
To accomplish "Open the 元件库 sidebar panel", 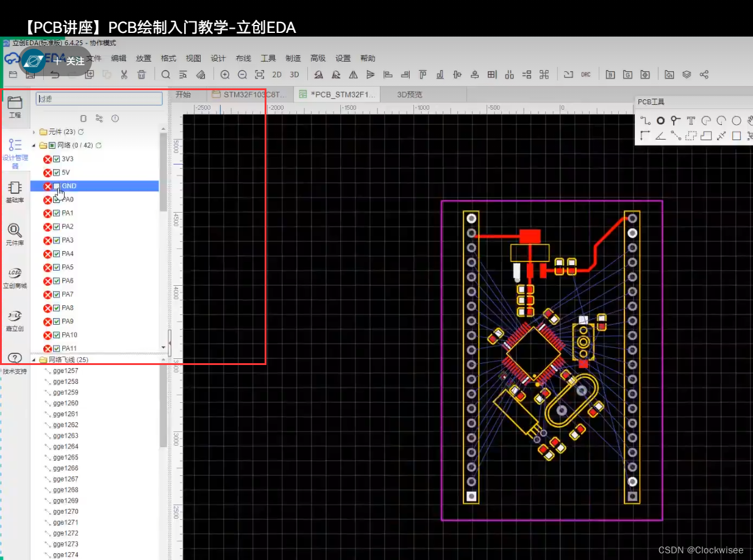I will pos(15,235).
